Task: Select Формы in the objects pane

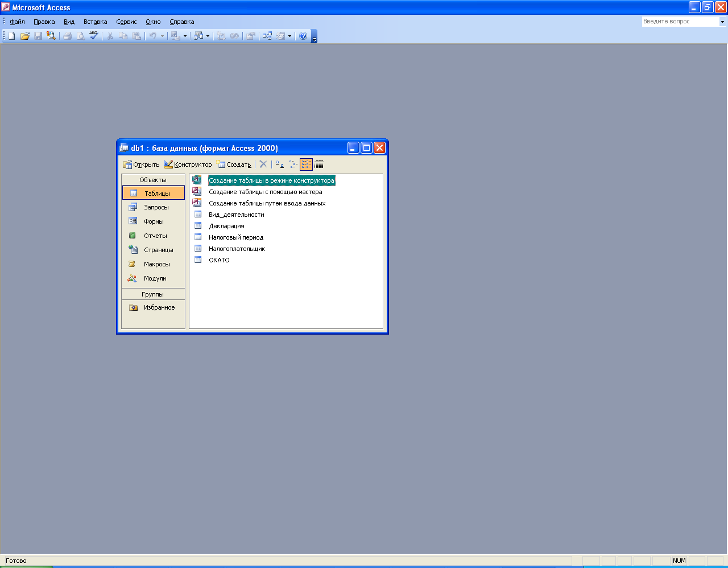Action: [154, 221]
